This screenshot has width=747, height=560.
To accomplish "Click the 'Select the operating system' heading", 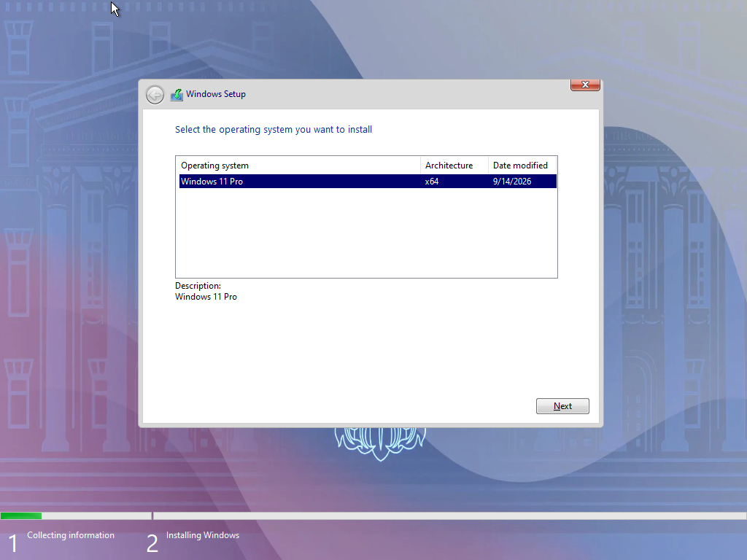I will [274, 130].
